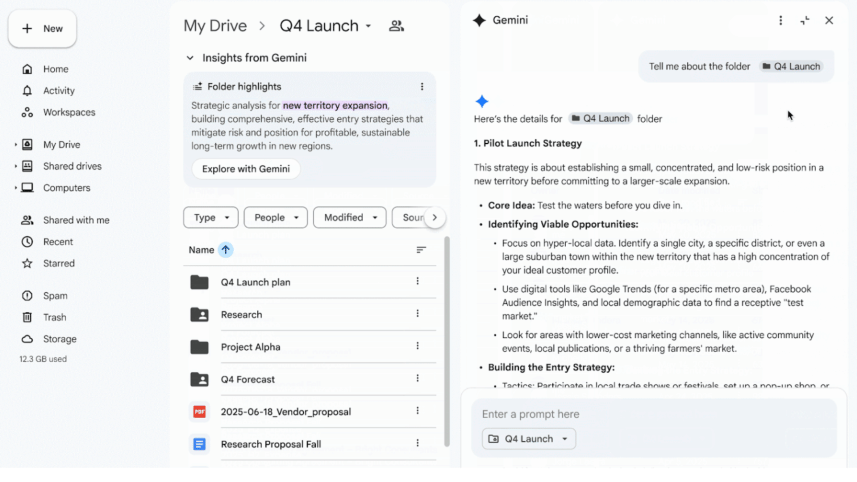Select My Drive in the sidebar
Image resolution: width=857 pixels, height=482 pixels.
click(62, 144)
